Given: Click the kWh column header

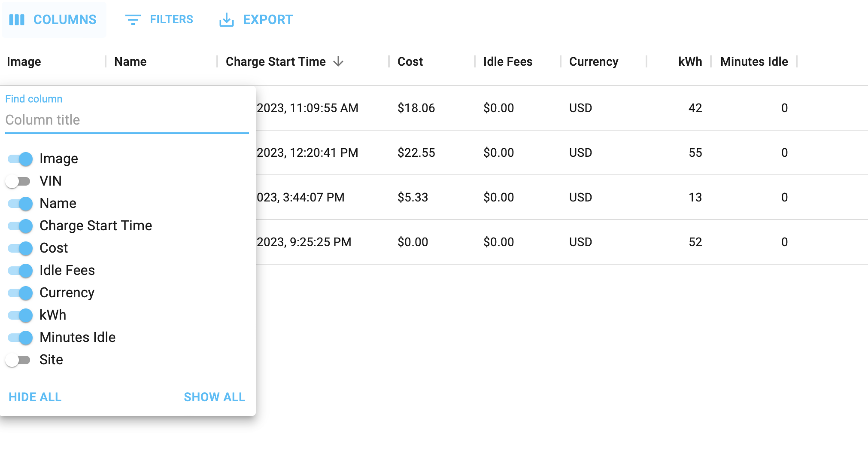Looking at the screenshot, I should pos(690,62).
